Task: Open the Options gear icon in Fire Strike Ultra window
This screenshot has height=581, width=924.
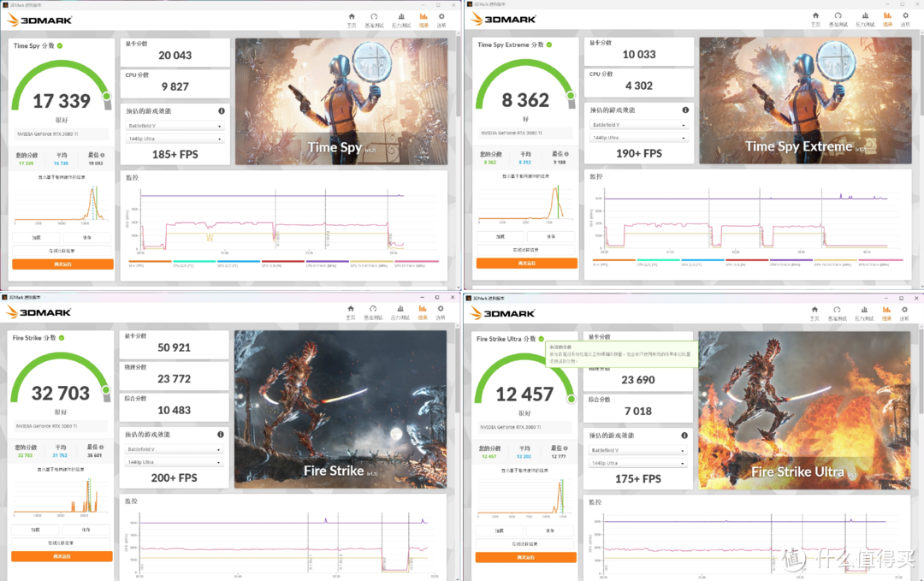Action: tap(904, 310)
